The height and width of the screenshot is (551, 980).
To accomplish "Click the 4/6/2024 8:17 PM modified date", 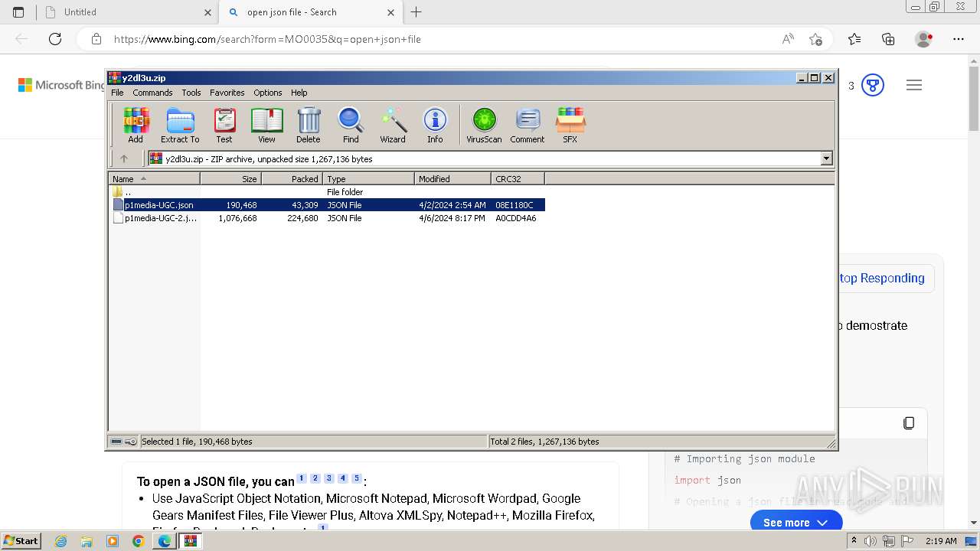I will tap(452, 218).
